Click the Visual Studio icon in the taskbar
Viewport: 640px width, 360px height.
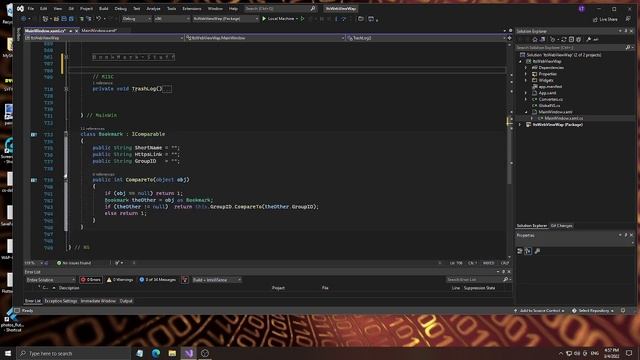point(189,353)
